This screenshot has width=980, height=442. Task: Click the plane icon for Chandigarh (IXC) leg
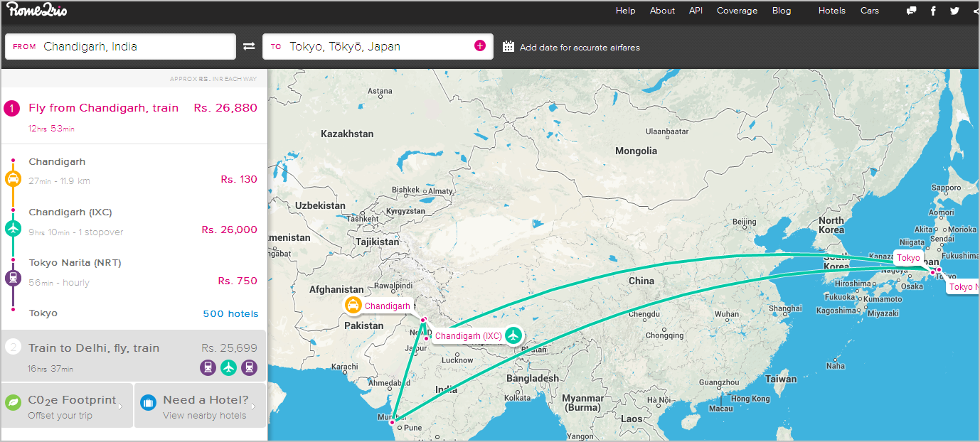[13, 230]
